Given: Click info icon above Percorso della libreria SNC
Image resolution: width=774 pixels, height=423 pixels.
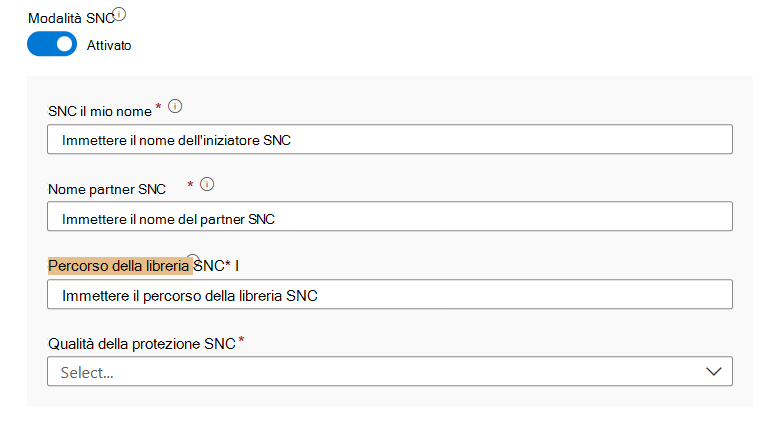Looking at the screenshot, I should click(x=193, y=258).
